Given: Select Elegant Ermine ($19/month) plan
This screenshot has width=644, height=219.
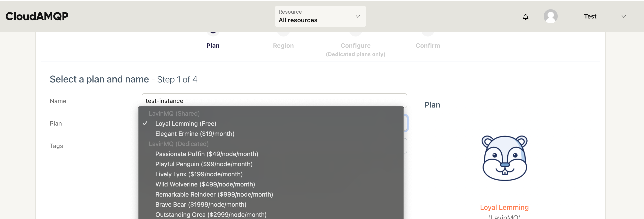Looking at the screenshot, I should click(x=271, y=134).
